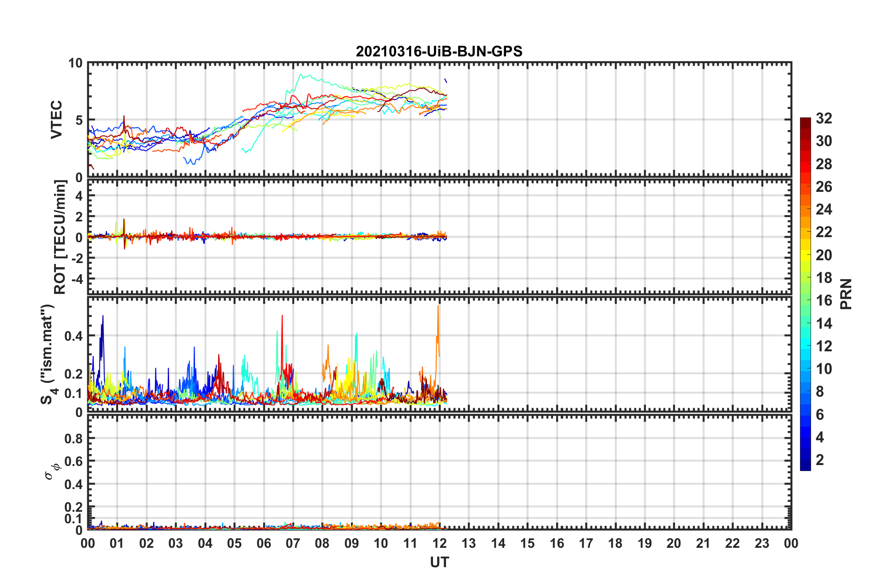Select the PRN colorbar tick "8"
The width and height of the screenshot is (879, 588).
pos(820,392)
